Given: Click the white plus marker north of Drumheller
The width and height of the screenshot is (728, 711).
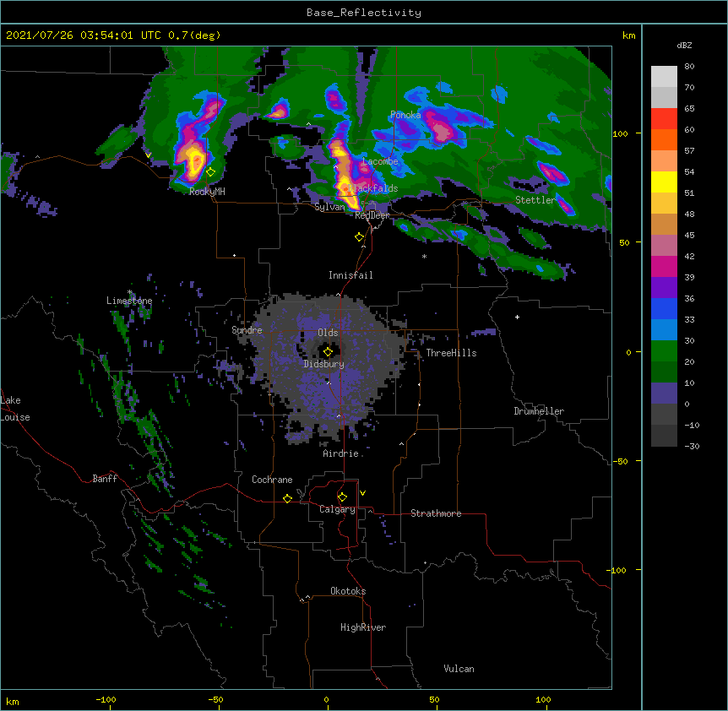Looking at the screenshot, I should click(x=517, y=317).
